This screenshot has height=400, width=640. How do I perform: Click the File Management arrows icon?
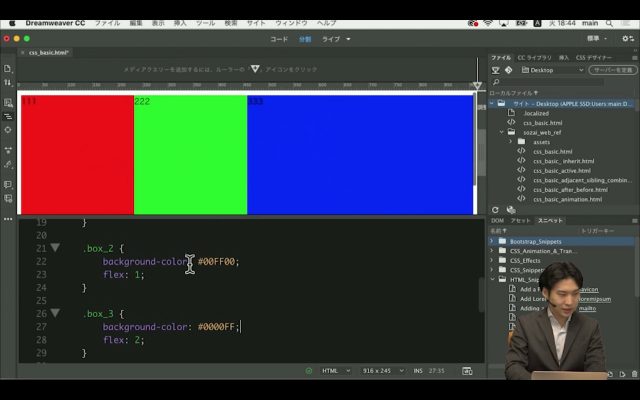[x=8, y=82]
